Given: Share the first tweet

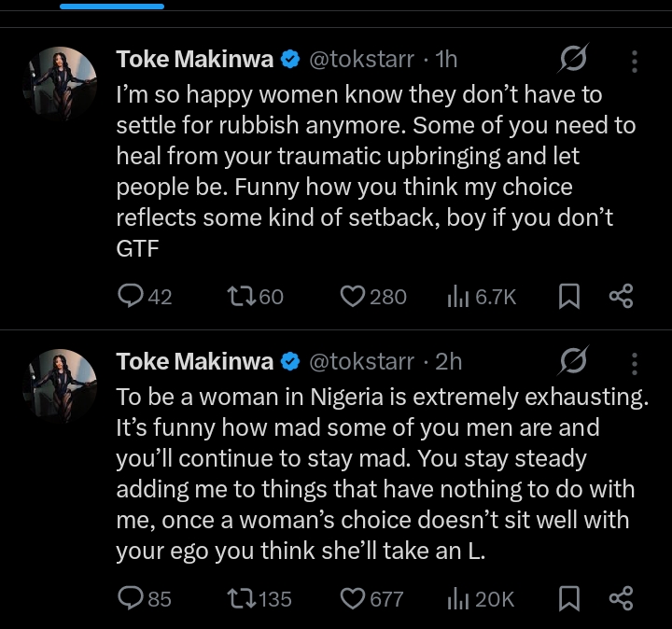Looking at the screenshot, I should point(621,297).
